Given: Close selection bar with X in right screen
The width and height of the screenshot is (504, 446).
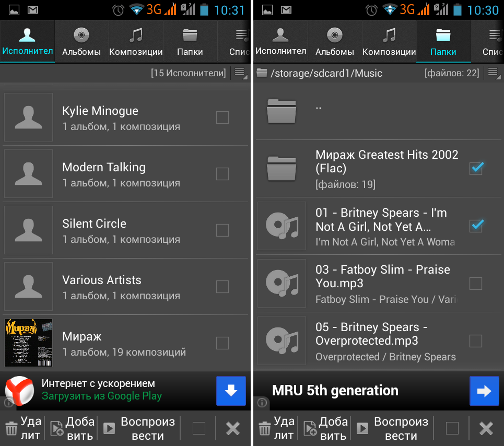Looking at the screenshot, I should pos(486,428).
